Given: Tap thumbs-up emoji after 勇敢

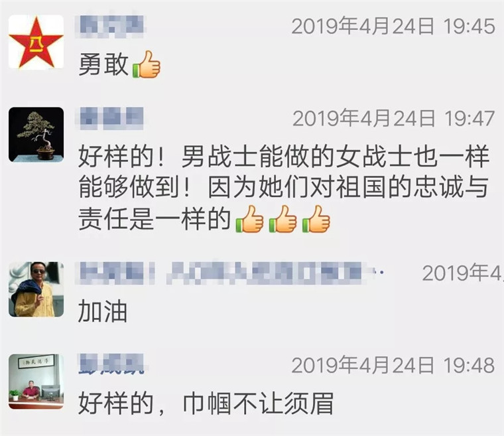Looking at the screenshot, I should (147, 64).
